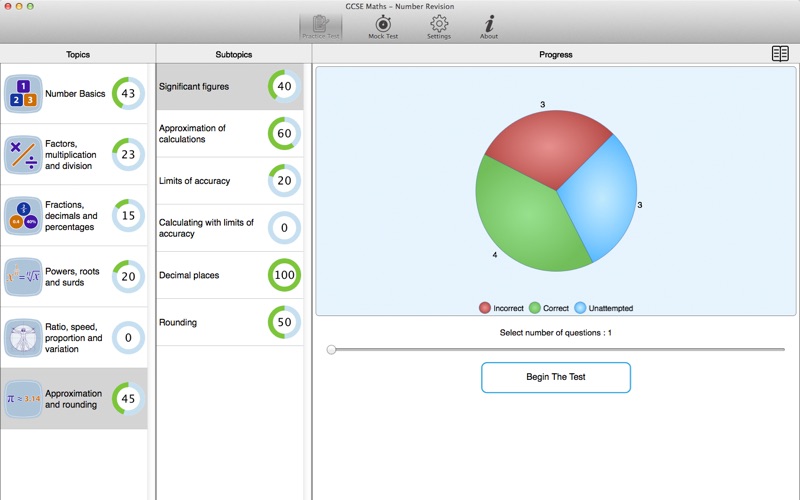Image resolution: width=800 pixels, height=500 pixels.
Task: Click the Factors topic 23 progress ring
Action: point(128,154)
